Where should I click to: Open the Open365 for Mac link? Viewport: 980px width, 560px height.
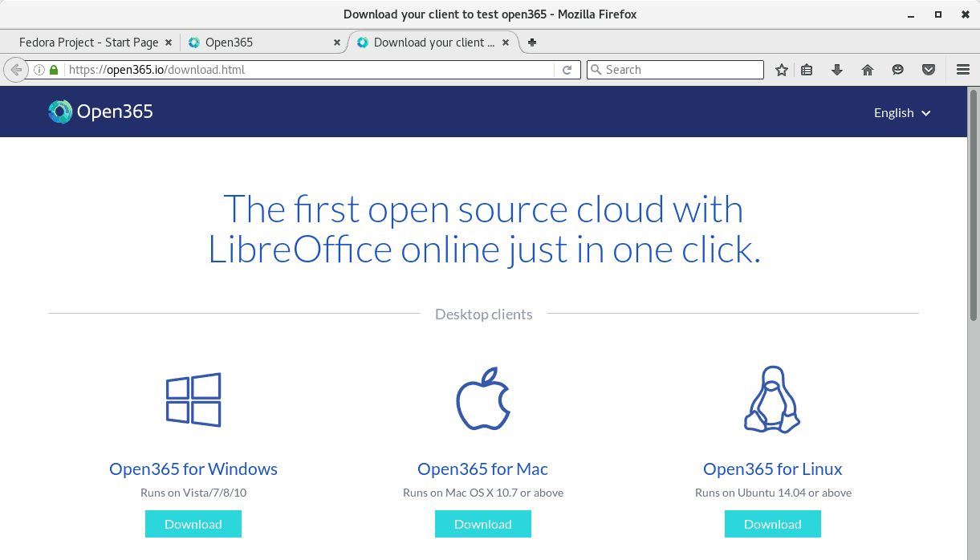coord(483,469)
